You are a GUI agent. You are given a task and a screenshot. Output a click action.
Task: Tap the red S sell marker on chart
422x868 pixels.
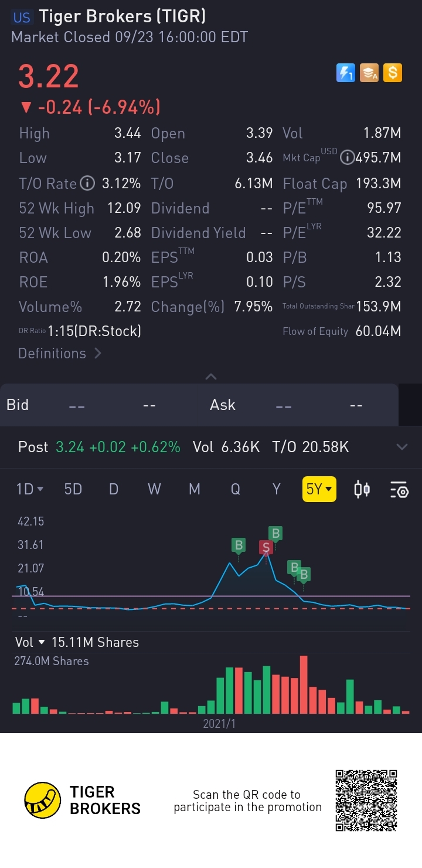266,547
